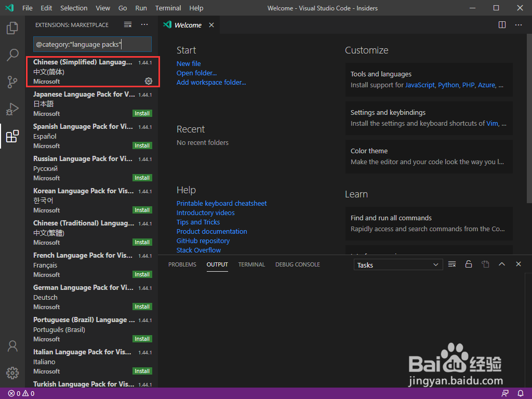Clear the output panel
This screenshot has height=399, width=532.
coord(452,264)
